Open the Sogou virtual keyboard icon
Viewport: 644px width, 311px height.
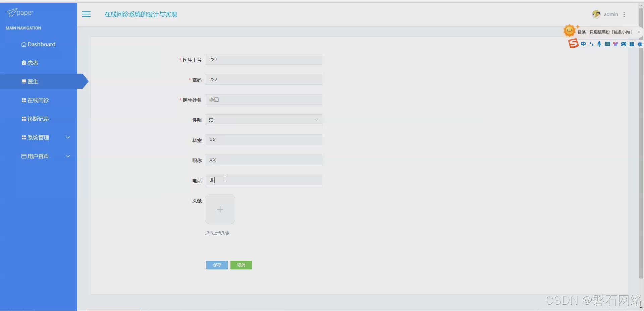[x=607, y=44]
